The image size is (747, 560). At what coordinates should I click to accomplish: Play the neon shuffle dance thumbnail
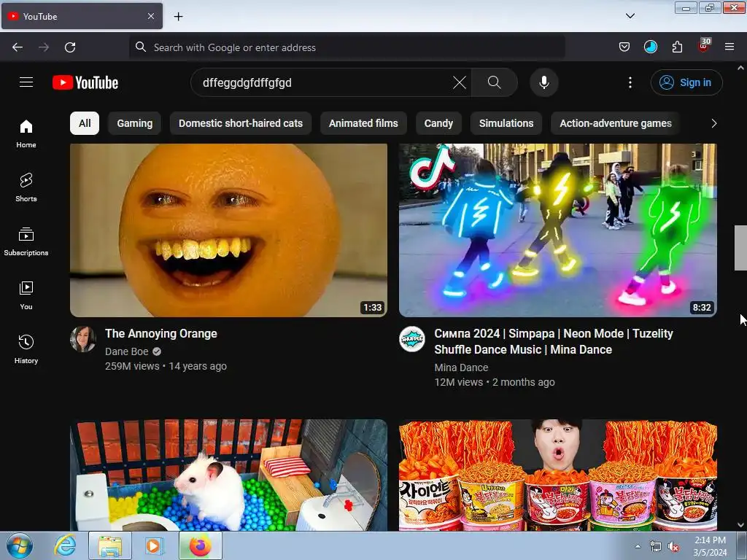(x=558, y=230)
